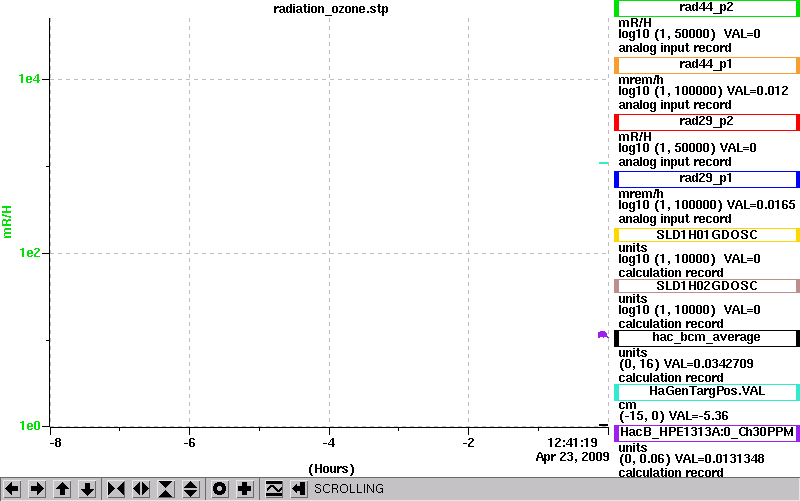Viewport: 800px width, 501px height.
Task: Select the HaGenTargPos.VAL curve legend
Action: 707,392
